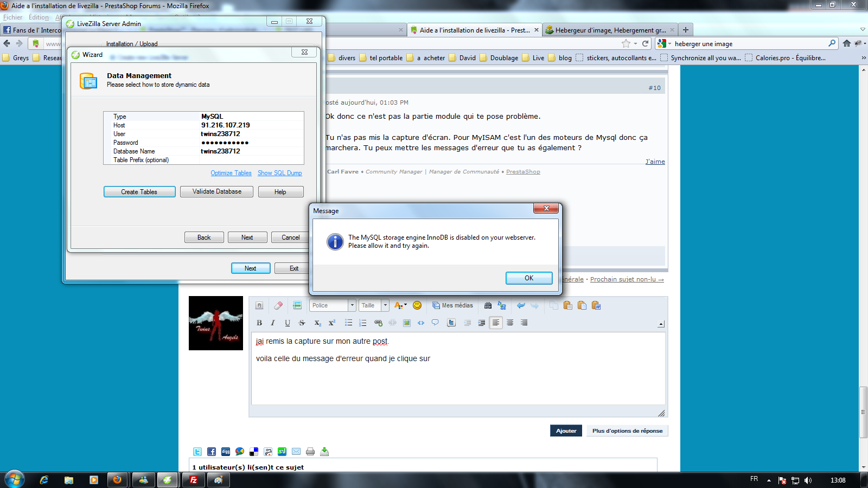This screenshot has height=488, width=868.
Task: Open the Fichier menu
Action: click(13, 17)
